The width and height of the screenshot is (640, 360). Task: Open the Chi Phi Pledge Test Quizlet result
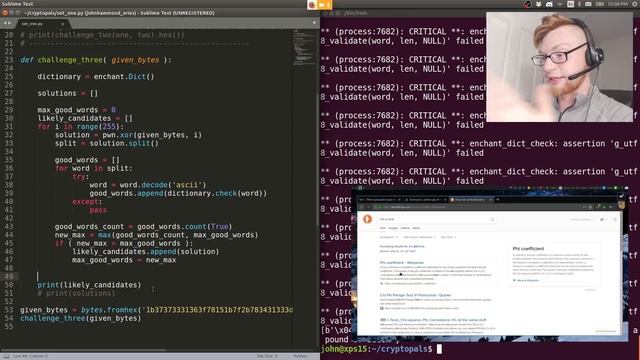415,295
